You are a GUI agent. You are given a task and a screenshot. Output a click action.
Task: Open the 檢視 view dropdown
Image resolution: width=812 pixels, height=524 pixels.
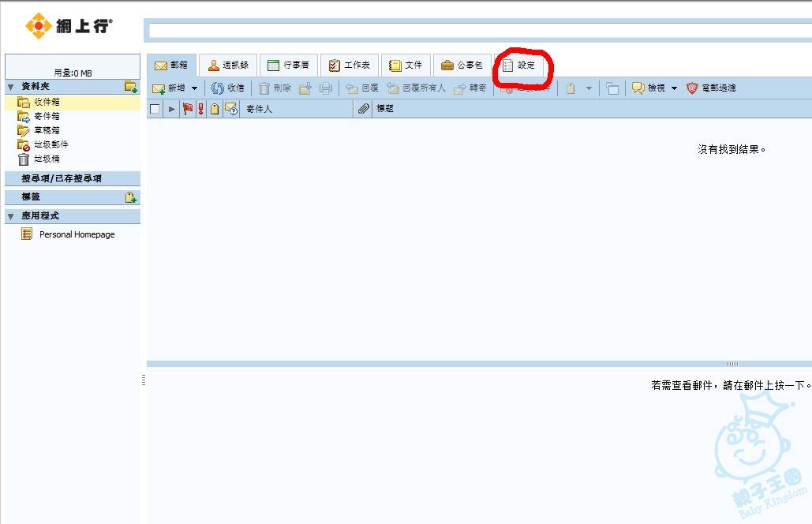(x=673, y=88)
